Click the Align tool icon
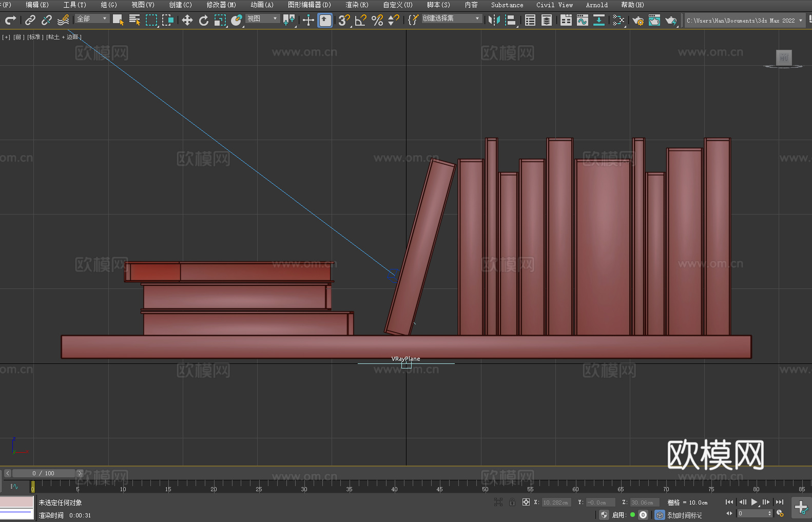This screenshot has width=812, height=522. (511, 20)
